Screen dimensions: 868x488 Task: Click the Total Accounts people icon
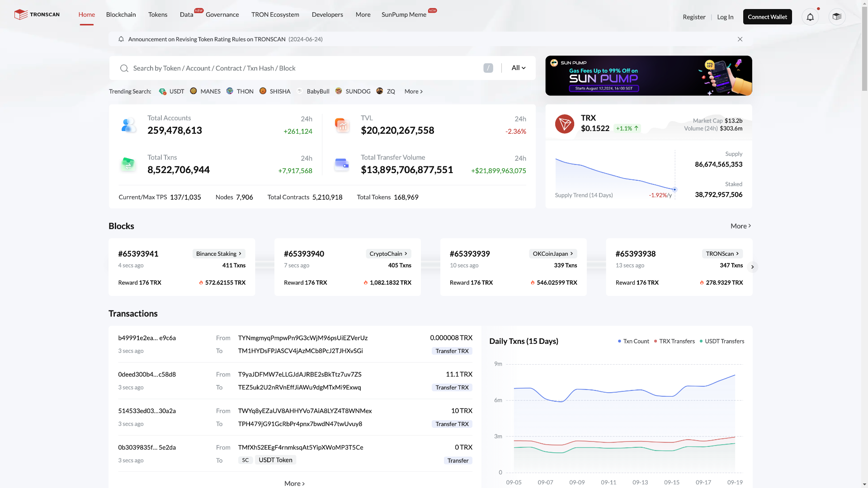[x=128, y=125]
